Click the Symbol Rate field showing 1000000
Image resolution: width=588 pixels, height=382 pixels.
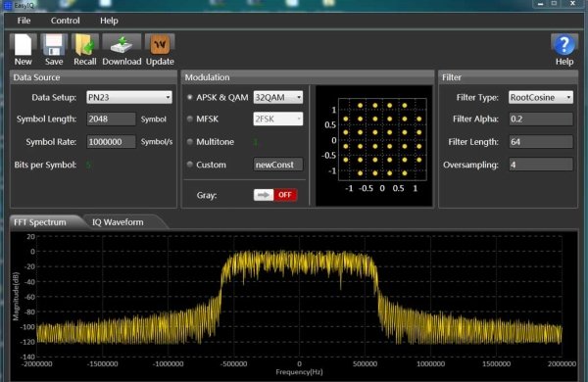pos(111,142)
